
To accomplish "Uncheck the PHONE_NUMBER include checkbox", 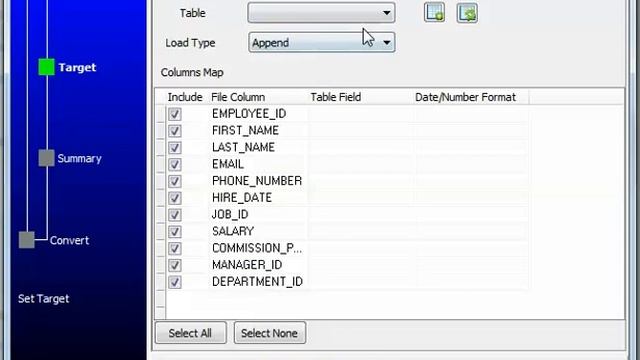I will 175,181.
